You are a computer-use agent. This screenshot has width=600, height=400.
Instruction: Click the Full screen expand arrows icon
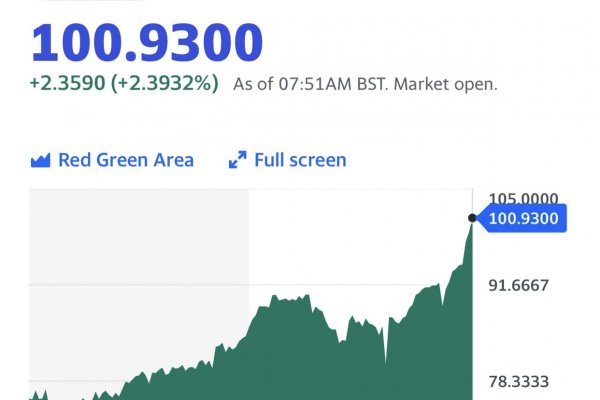point(238,160)
